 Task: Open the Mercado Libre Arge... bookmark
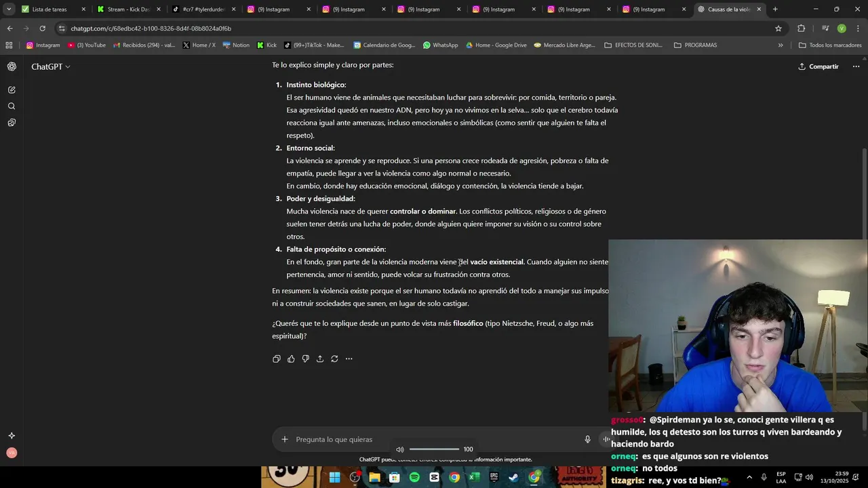pos(564,45)
